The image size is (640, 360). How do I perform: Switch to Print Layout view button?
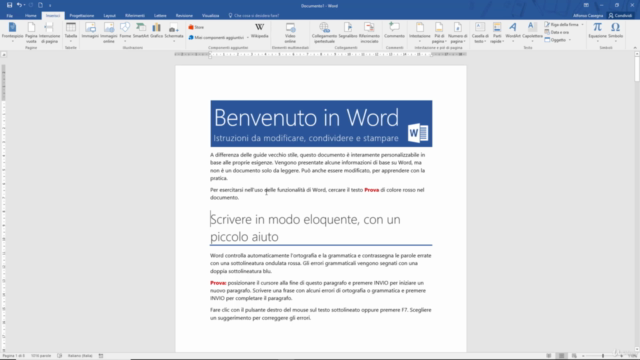click(562, 356)
